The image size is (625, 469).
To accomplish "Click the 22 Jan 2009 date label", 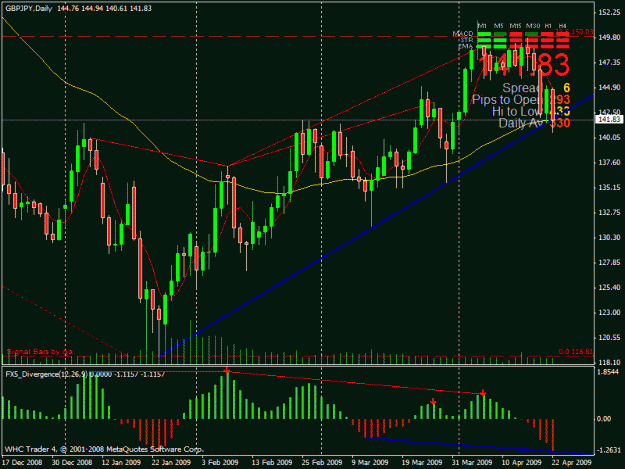I will [x=171, y=463].
